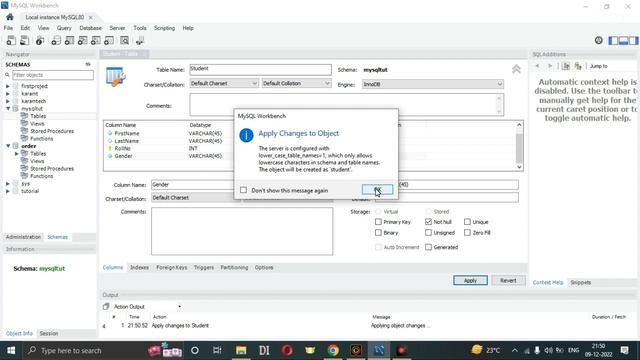Enable the Zero Fill checkbox

click(x=467, y=232)
